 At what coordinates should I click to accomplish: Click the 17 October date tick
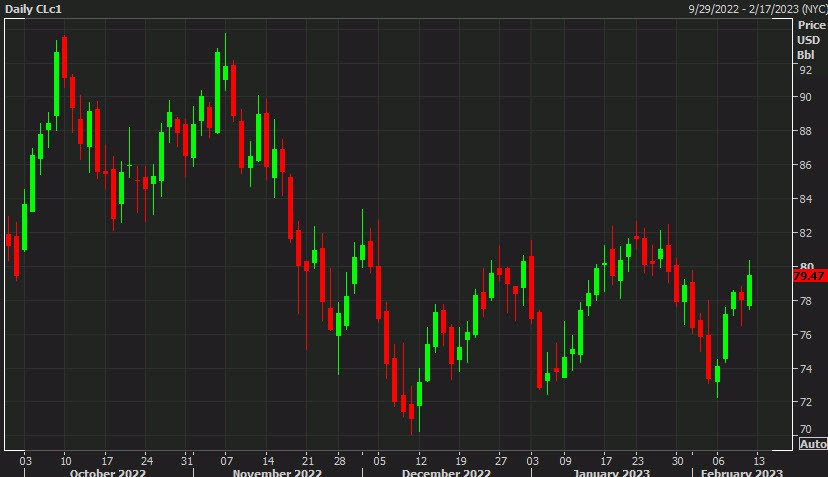pos(107,461)
